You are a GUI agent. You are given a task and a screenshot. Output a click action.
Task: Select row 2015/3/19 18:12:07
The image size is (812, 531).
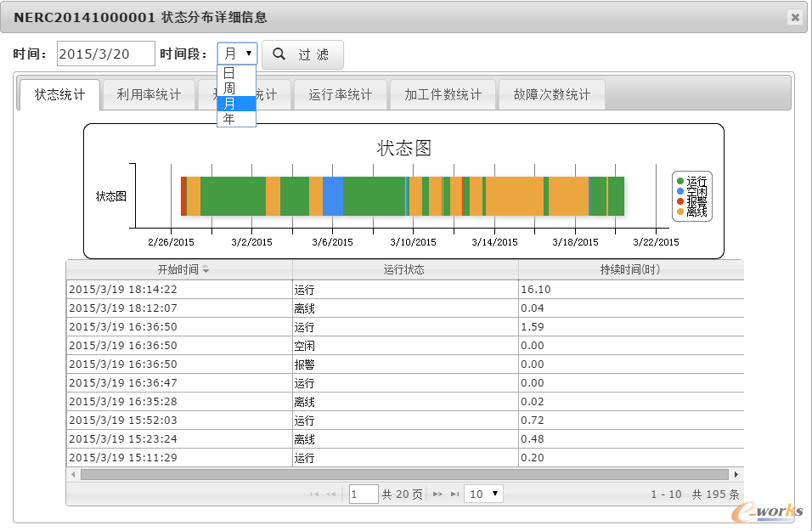[x=405, y=308]
